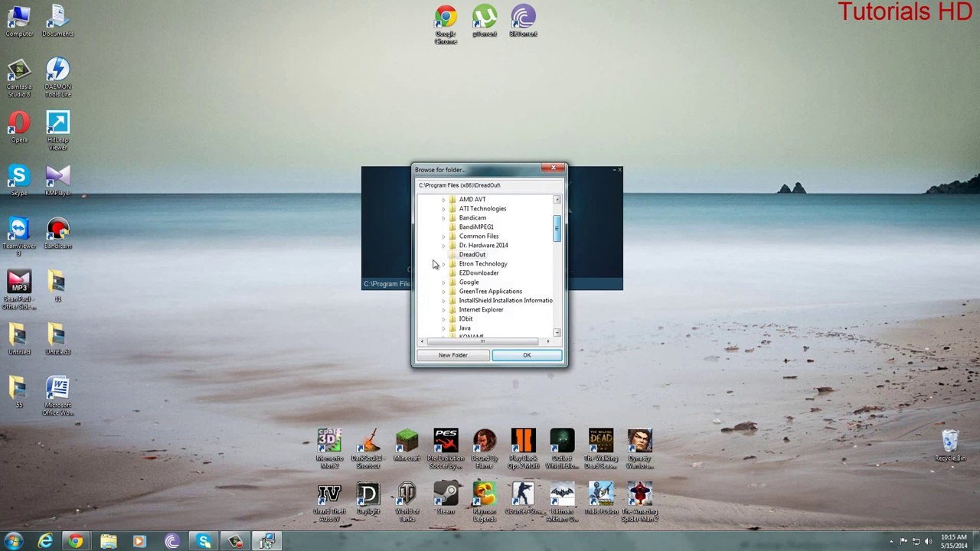The height and width of the screenshot is (551, 980).
Task: Launch TeamViewer 9 desktop shortcut
Action: tap(19, 237)
